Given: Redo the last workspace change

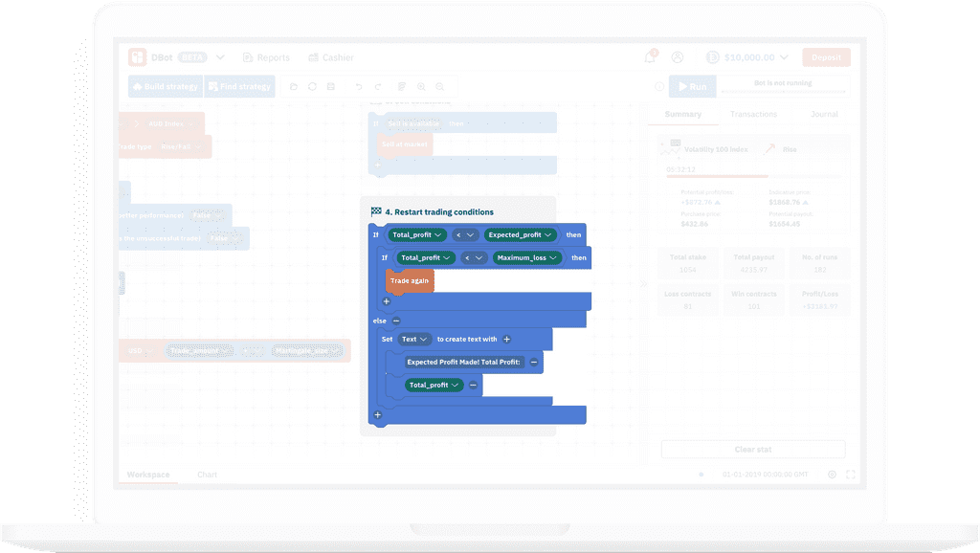Looking at the screenshot, I should [378, 86].
